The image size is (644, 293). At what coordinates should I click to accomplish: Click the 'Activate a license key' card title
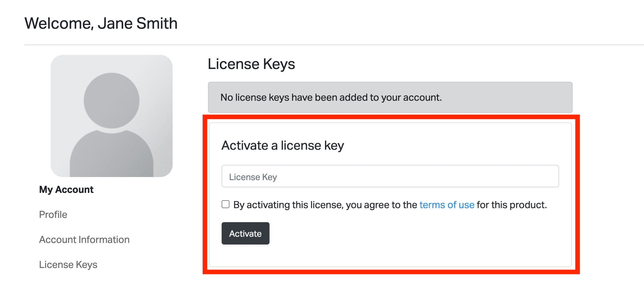click(283, 146)
